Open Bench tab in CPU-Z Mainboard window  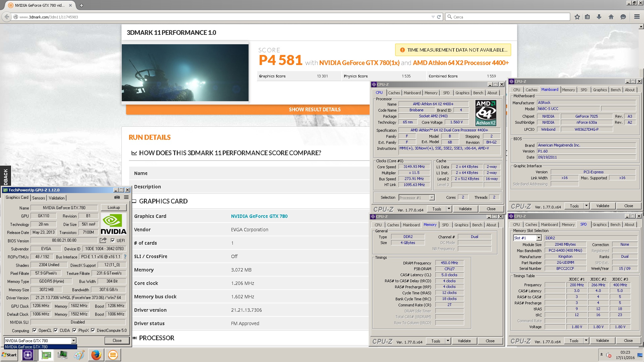tap(615, 90)
